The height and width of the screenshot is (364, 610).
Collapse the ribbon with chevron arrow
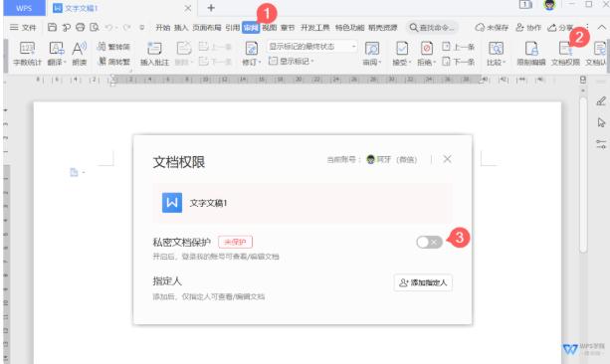click(601, 27)
